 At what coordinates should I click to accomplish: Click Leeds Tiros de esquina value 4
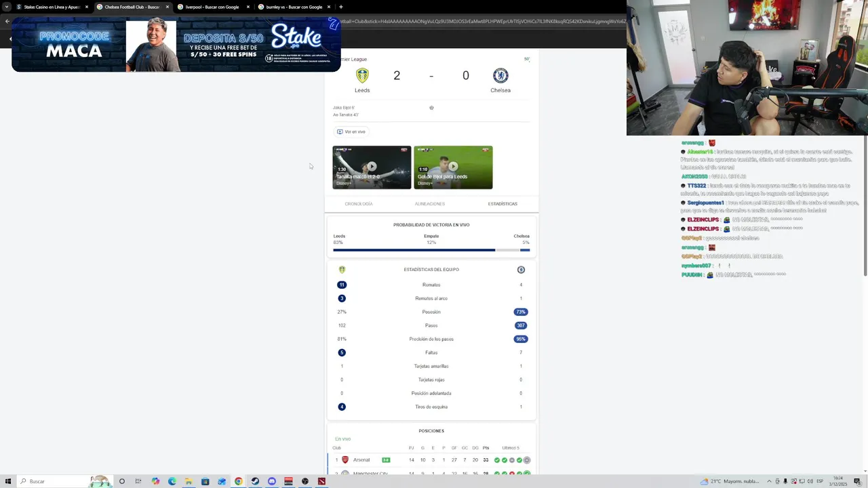pos(342,407)
